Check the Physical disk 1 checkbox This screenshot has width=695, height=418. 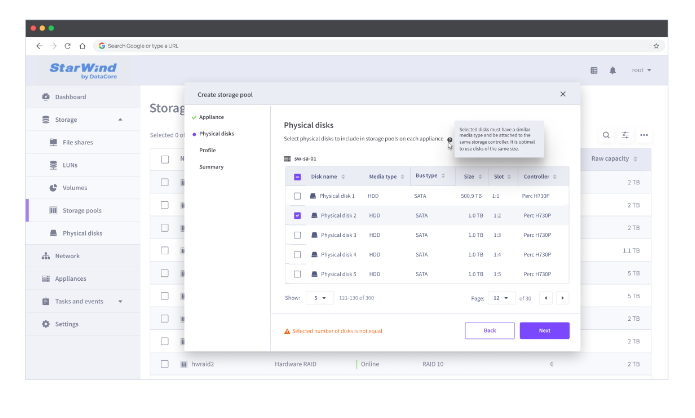coord(297,196)
